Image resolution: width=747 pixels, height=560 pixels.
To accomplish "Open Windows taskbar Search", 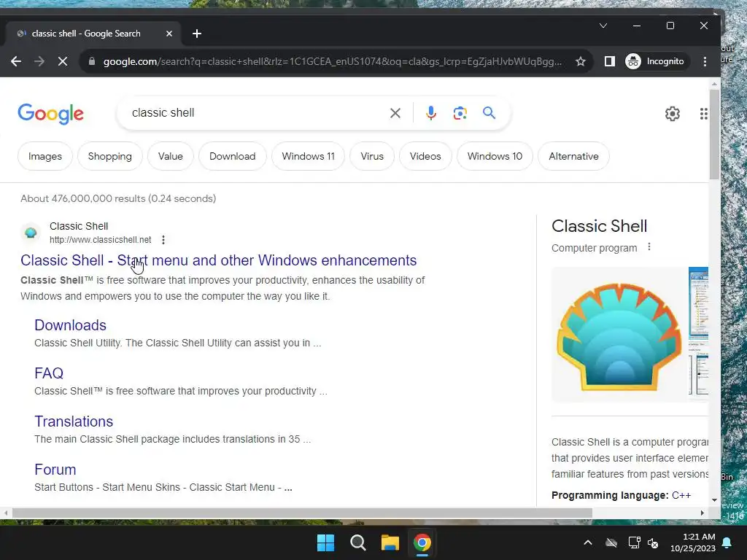I will click(x=357, y=542).
